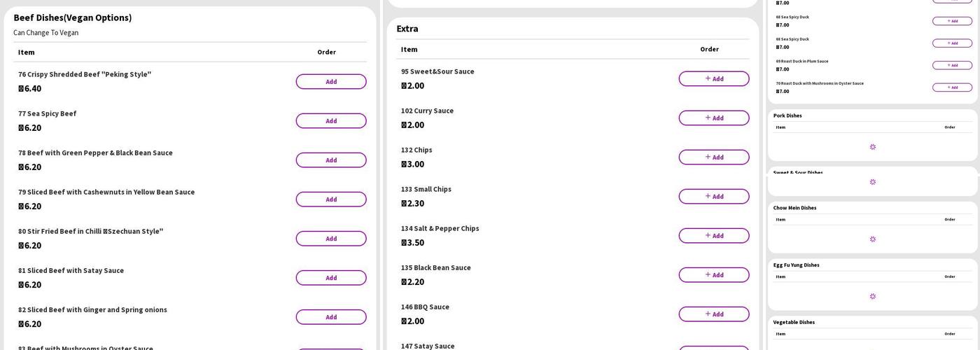Viewport: 980px width, 350px height.
Task: Add 146 BBQ Sauce extra
Action: point(714,314)
